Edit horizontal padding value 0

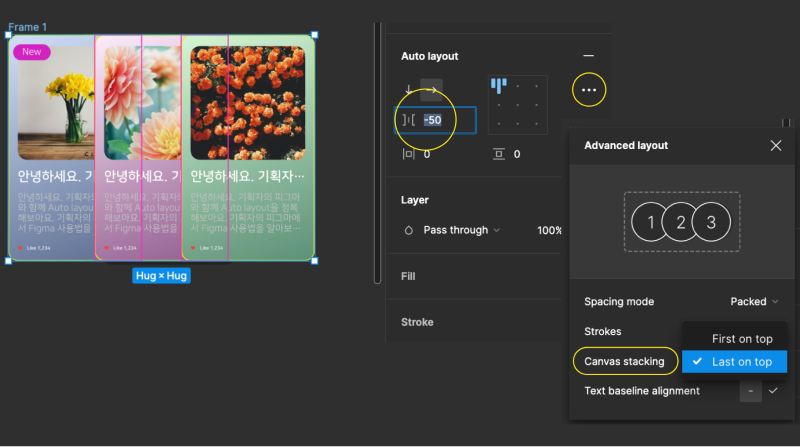click(427, 154)
